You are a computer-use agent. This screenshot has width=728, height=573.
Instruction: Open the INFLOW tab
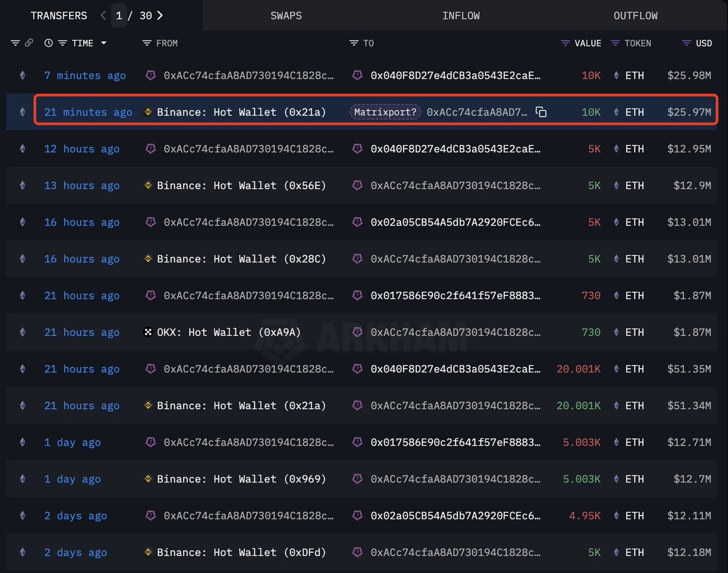(461, 16)
